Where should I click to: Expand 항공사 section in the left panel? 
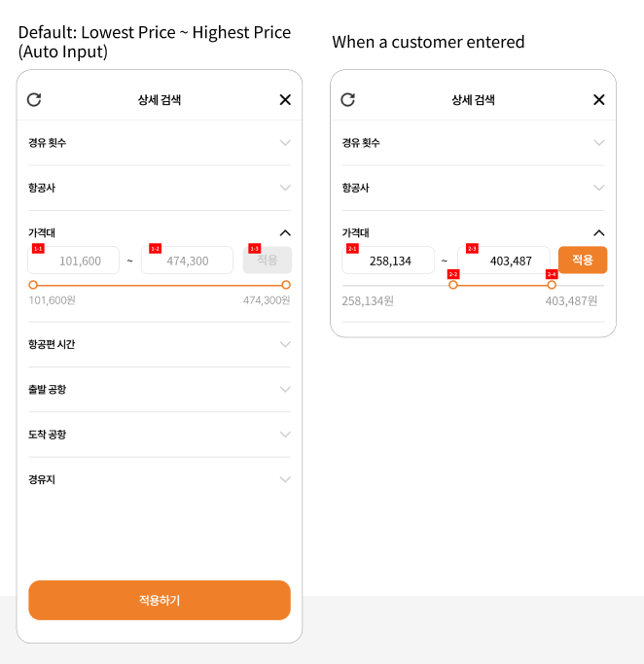(285, 188)
